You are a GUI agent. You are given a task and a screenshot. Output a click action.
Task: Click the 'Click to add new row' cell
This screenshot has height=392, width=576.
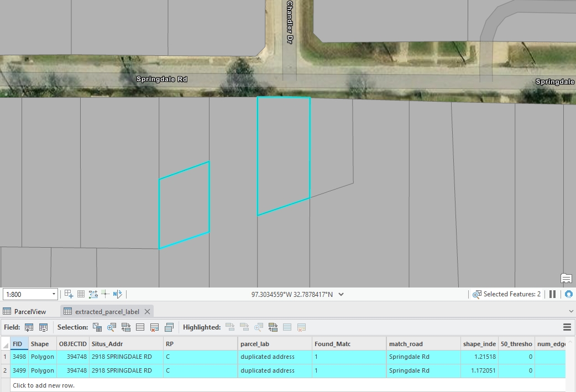point(44,385)
